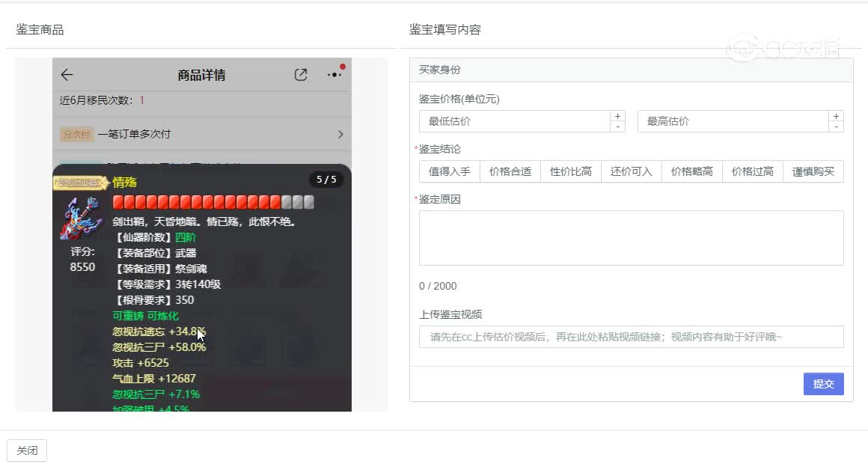Increase 最低估价 with the plus stepper

(618, 116)
